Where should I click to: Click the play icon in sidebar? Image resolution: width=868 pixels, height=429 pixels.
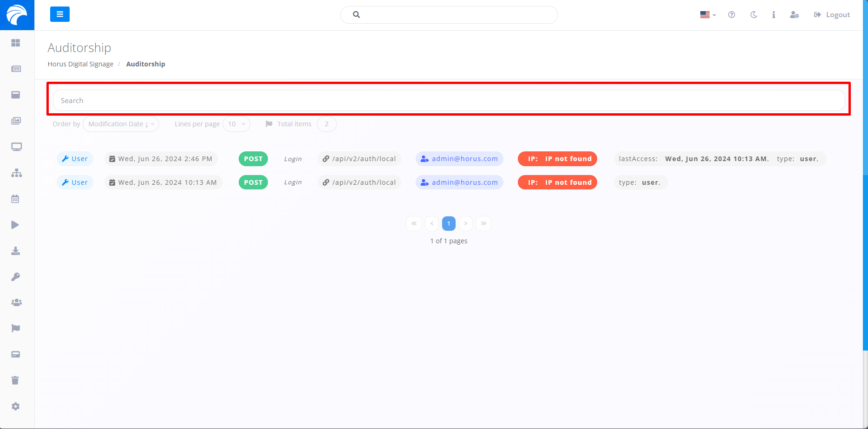pyautogui.click(x=15, y=225)
